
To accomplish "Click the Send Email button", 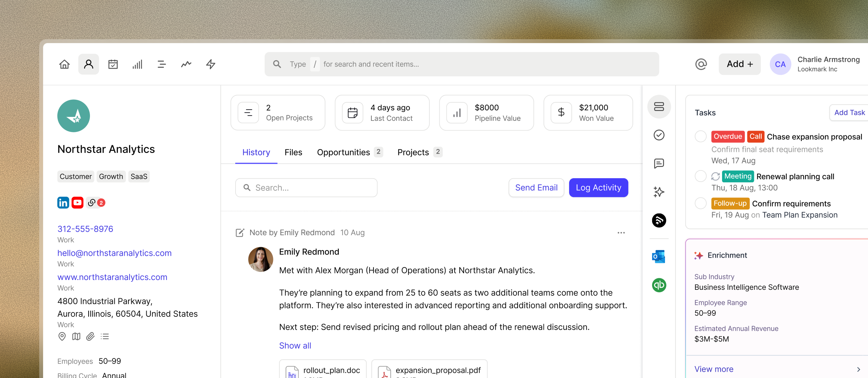I will click(536, 188).
